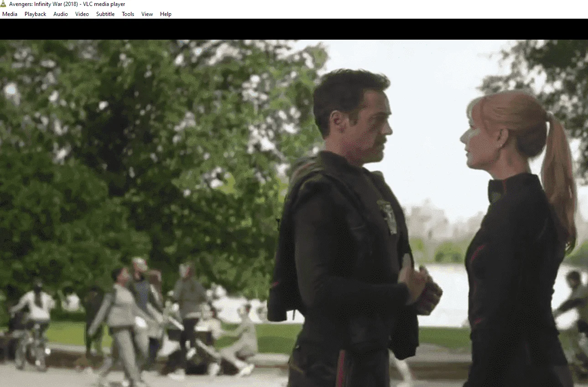Open the Audio menu
This screenshot has height=387, width=588.
[x=60, y=14]
